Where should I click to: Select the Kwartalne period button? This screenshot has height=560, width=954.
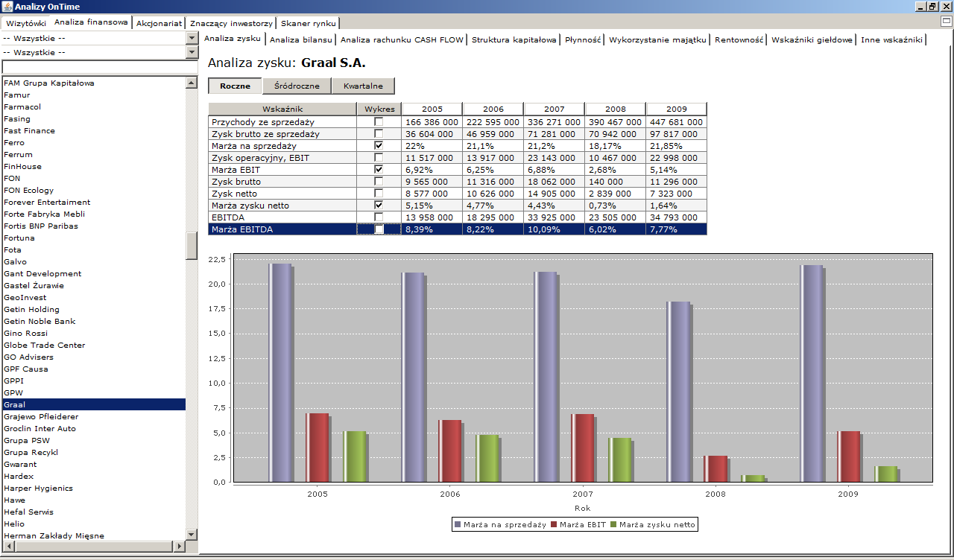click(x=363, y=86)
